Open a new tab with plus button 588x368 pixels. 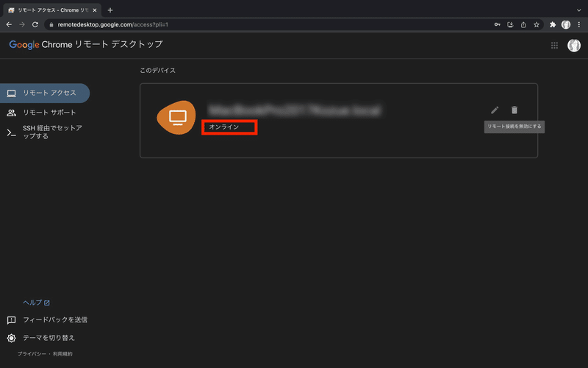[x=110, y=10]
